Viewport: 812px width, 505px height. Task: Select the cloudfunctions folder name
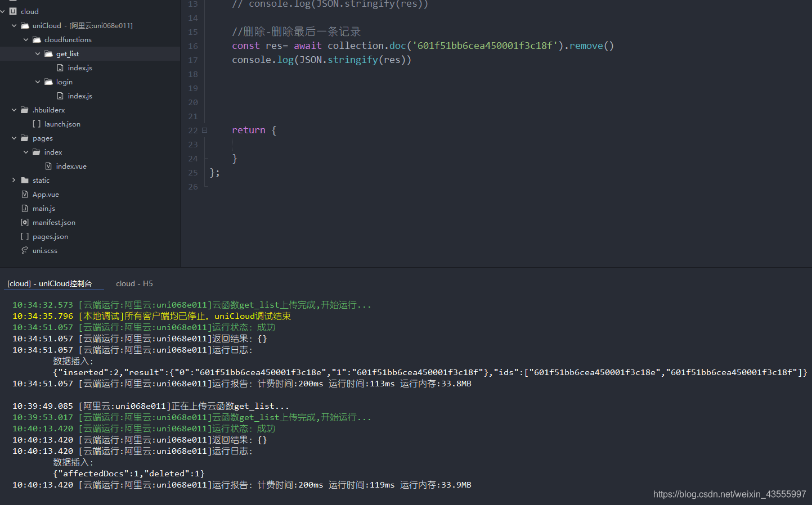pos(68,39)
